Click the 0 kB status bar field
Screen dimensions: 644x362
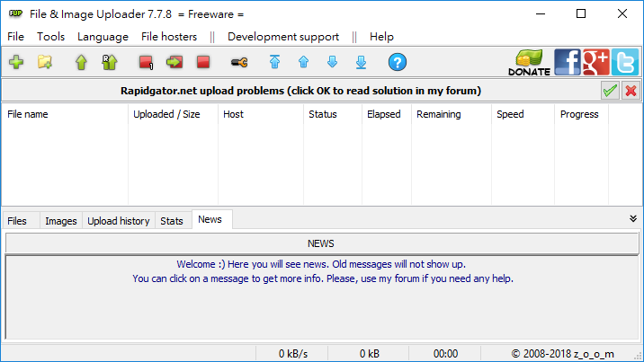[x=369, y=353]
